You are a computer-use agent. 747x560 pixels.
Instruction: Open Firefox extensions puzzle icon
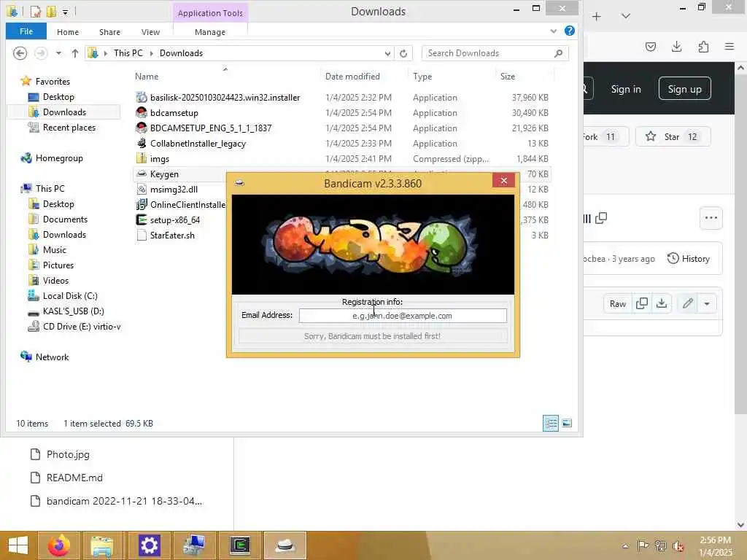coord(703,46)
